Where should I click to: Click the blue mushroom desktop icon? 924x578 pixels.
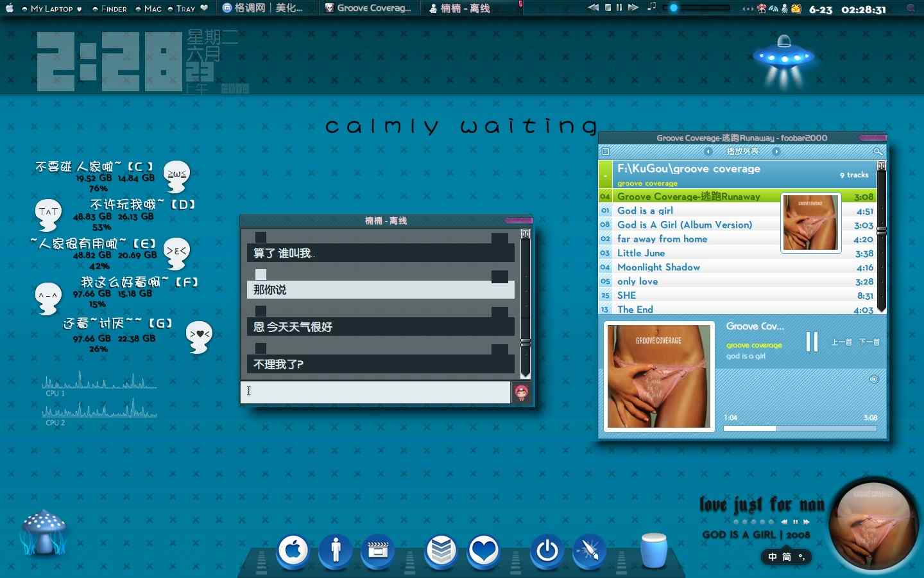click(x=43, y=532)
